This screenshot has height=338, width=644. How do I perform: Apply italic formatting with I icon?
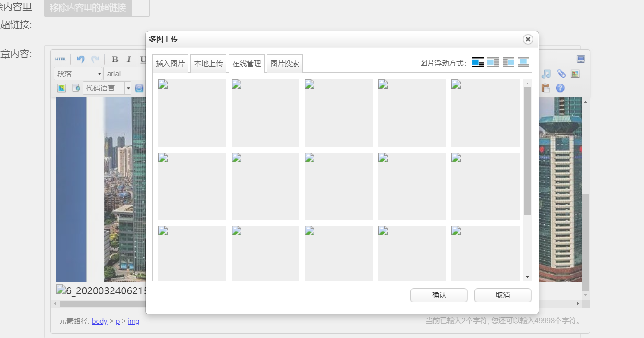tap(129, 60)
